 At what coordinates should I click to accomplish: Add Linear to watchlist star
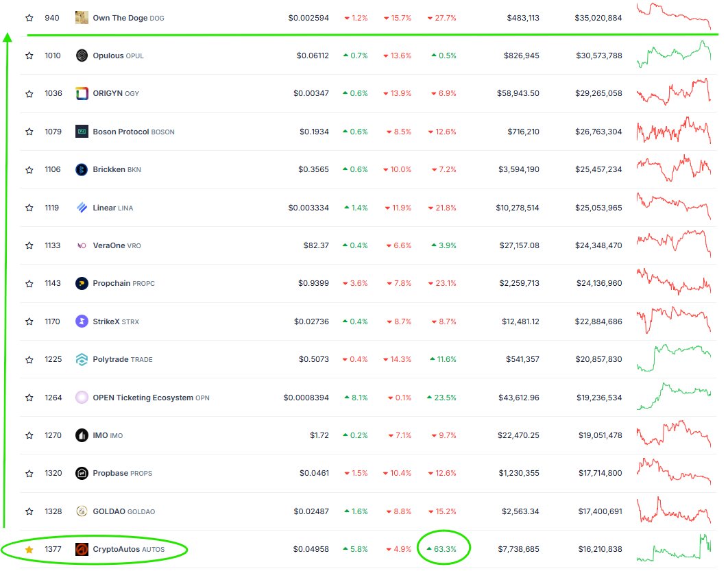click(x=29, y=208)
